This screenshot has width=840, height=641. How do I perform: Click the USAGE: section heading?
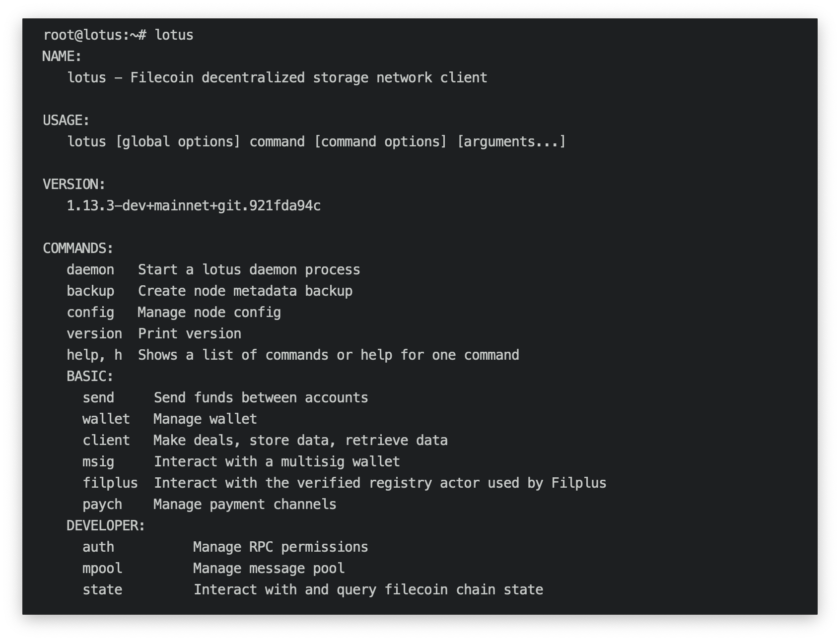[66, 120]
